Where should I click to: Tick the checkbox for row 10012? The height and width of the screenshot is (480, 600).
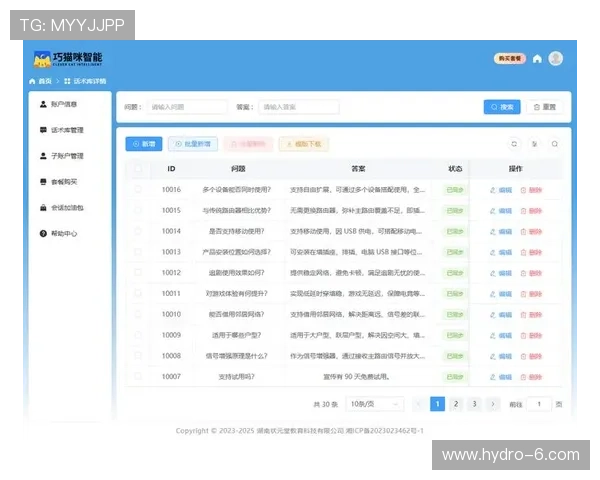pos(138,273)
